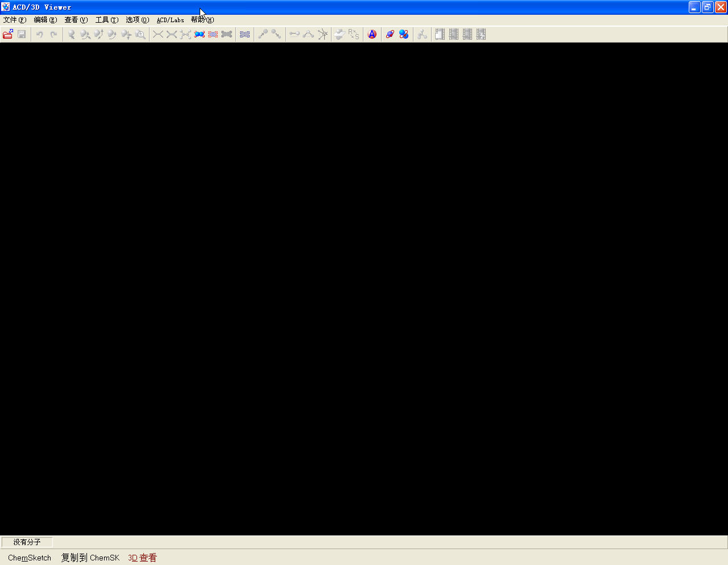This screenshot has height=565, width=728.
Task: Click the R/S stereo inversion icon
Action: 354,34
